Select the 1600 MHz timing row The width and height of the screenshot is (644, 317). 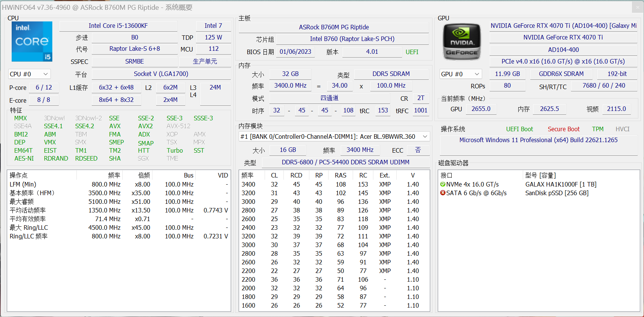[x=334, y=305]
